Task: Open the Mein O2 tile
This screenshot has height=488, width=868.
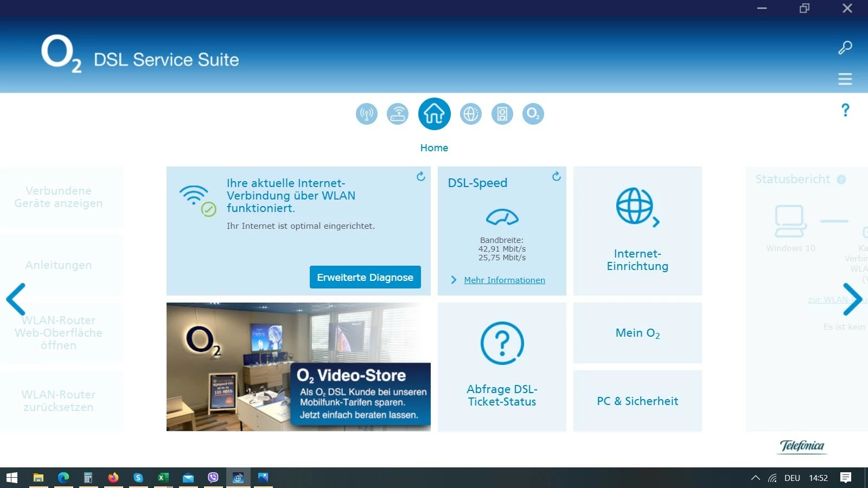Action: click(x=637, y=333)
